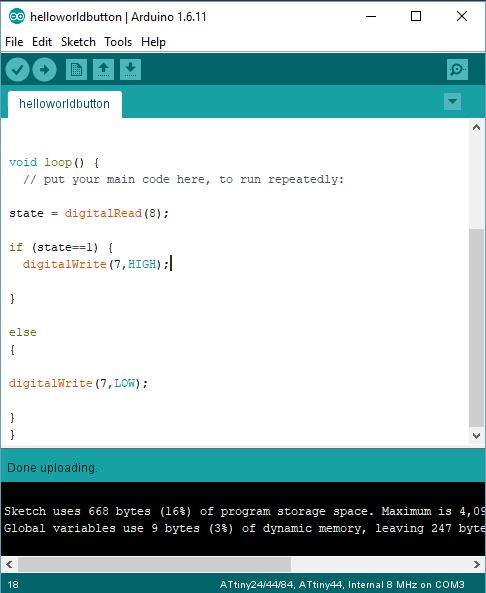Expand the tab options dropdown arrow
The width and height of the screenshot is (486, 593).
(x=452, y=101)
